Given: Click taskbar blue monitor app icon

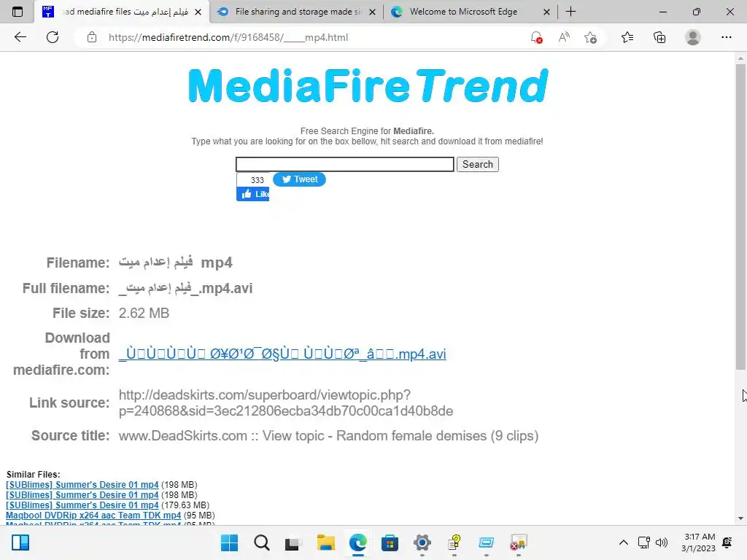Looking at the screenshot, I should [x=486, y=542].
